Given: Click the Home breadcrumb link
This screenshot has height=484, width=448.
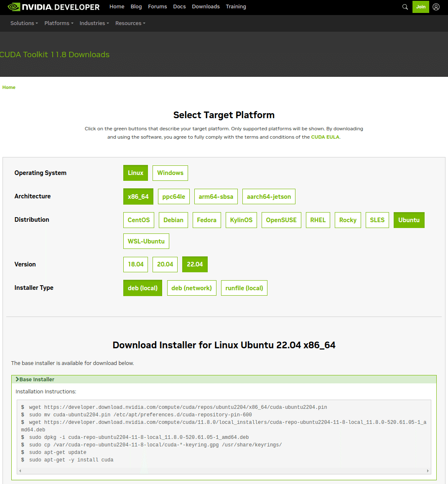Looking at the screenshot, I should 9,87.
